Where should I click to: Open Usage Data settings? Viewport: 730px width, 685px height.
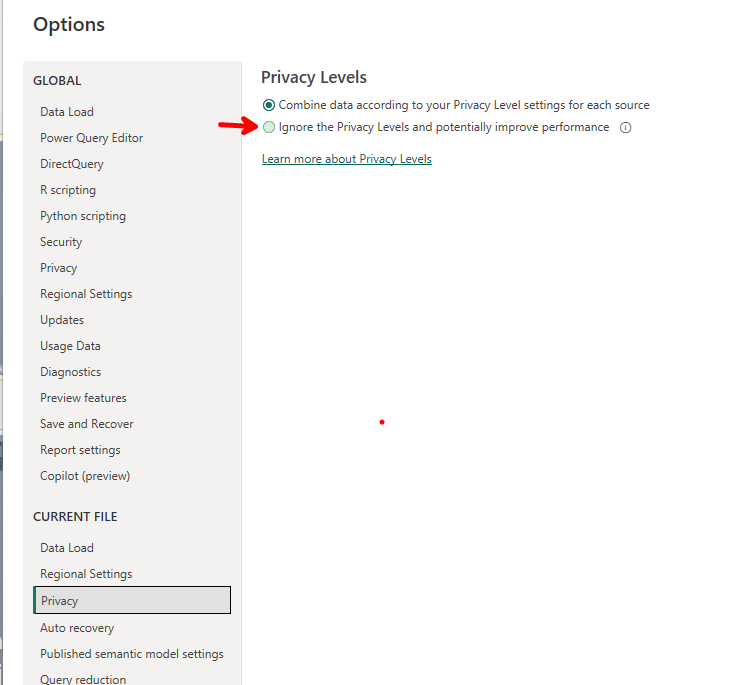[70, 346]
